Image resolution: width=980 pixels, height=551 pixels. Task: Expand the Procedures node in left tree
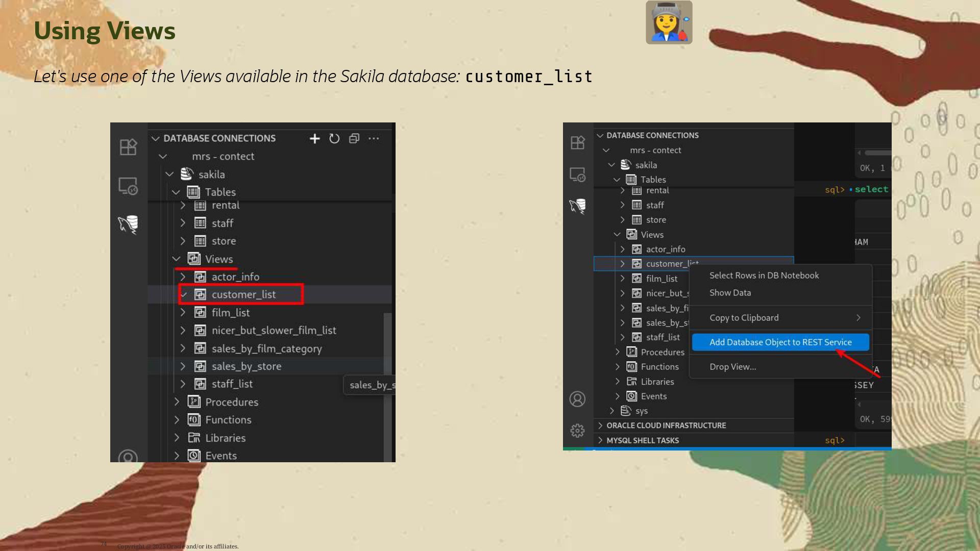coord(177,402)
